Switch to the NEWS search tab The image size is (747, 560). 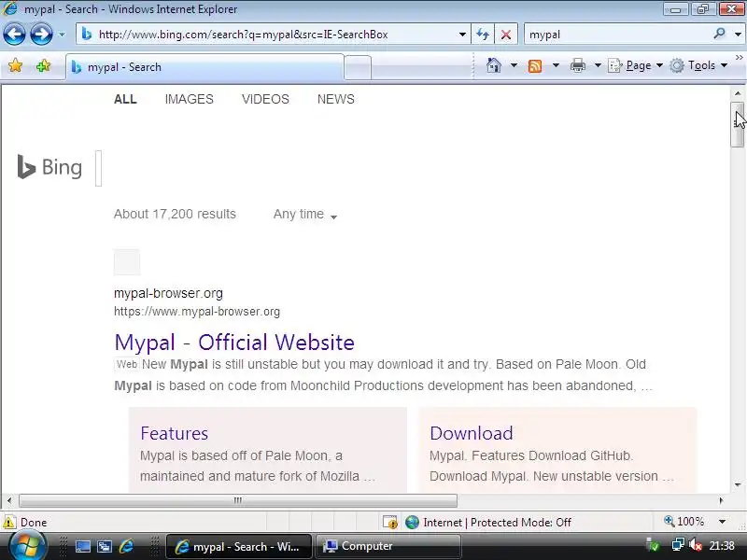(336, 99)
